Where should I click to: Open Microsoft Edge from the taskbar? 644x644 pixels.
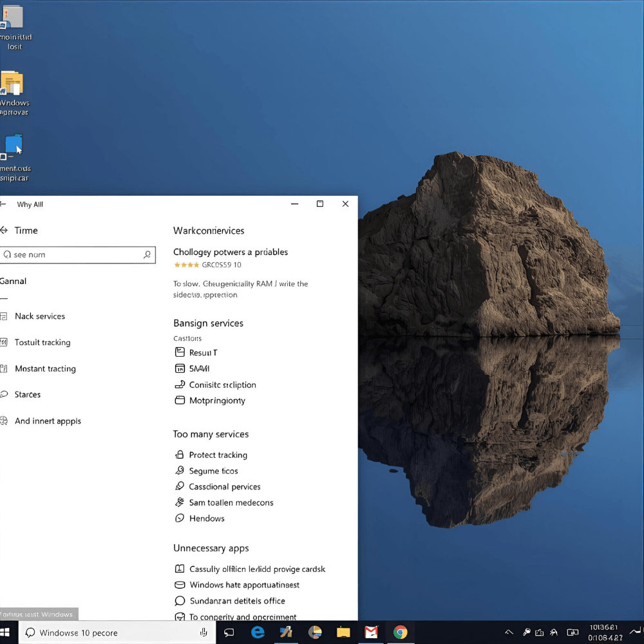pyautogui.click(x=258, y=632)
